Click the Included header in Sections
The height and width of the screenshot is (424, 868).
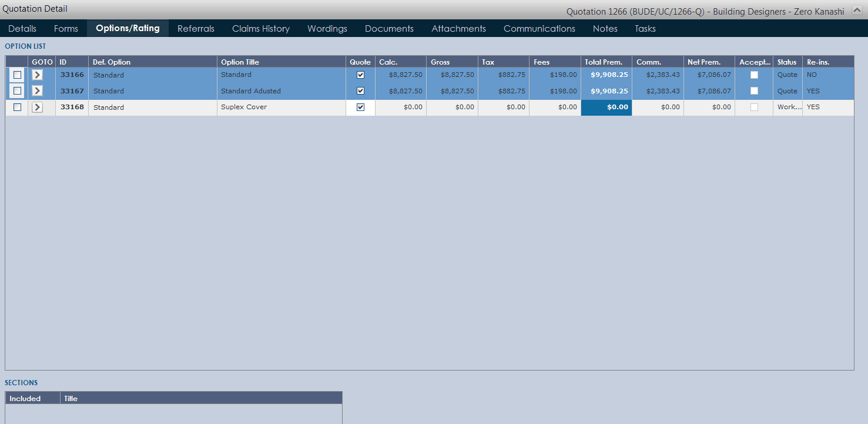click(32, 398)
